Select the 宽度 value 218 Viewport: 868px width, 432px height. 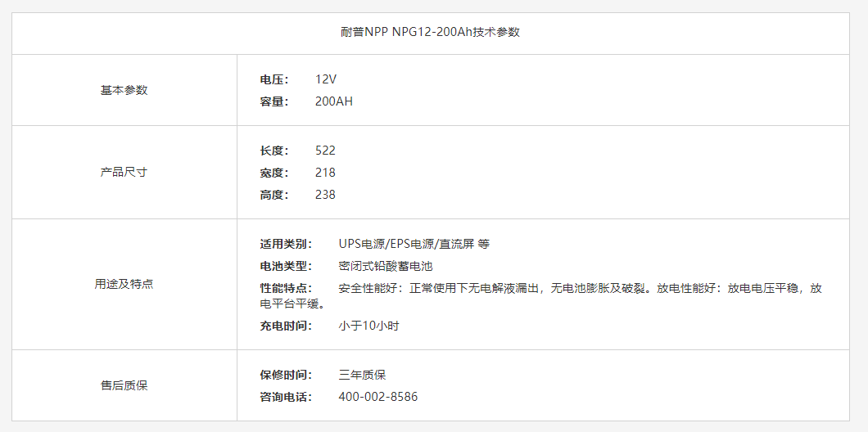325,173
